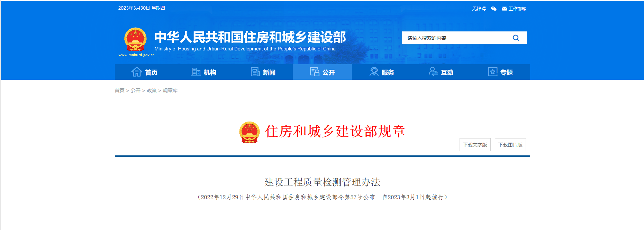Click the person icon for 互动
The height and width of the screenshot is (230, 644).
click(x=433, y=72)
